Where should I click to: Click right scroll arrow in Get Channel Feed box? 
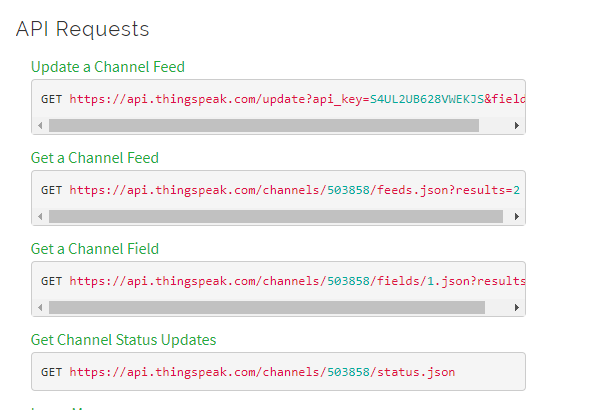point(517,217)
